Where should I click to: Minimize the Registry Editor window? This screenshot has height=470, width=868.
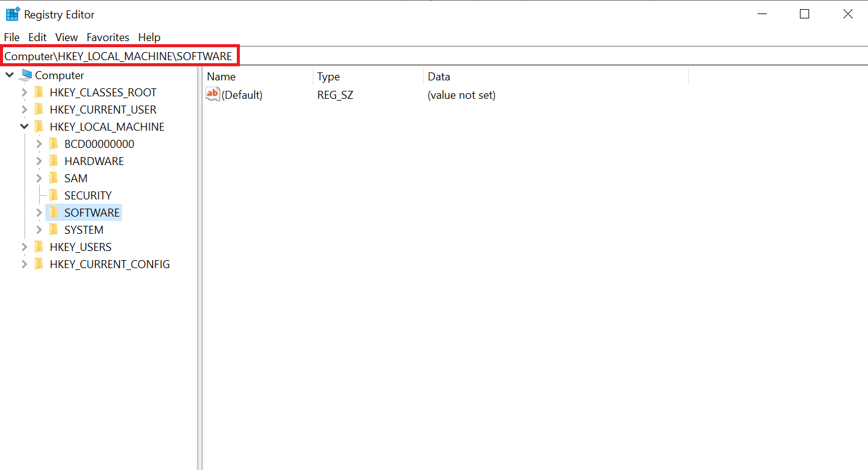tap(761, 14)
